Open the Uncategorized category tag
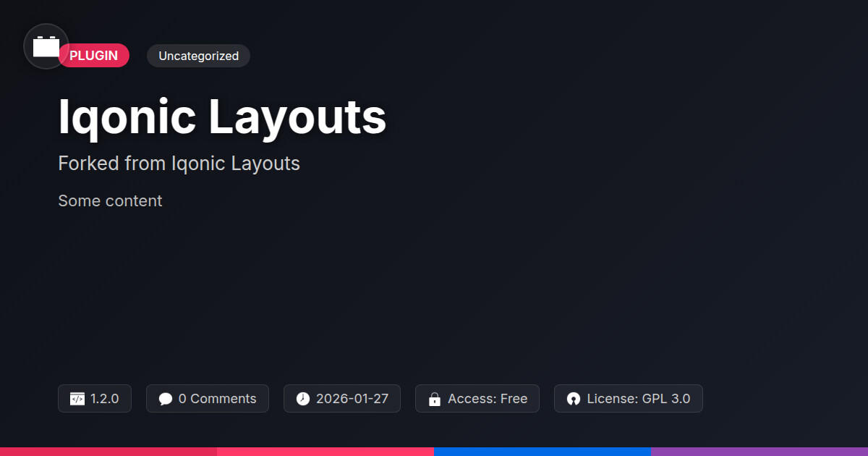 pyautogui.click(x=198, y=56)
